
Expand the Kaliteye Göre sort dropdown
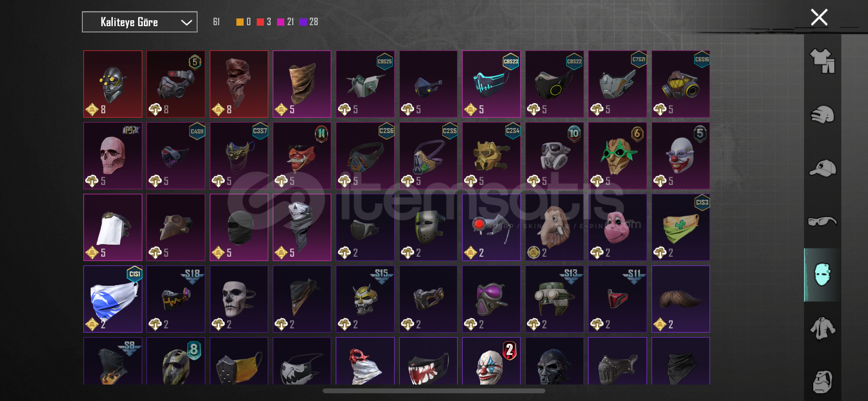pyautogui.click(x=139, y=22)
